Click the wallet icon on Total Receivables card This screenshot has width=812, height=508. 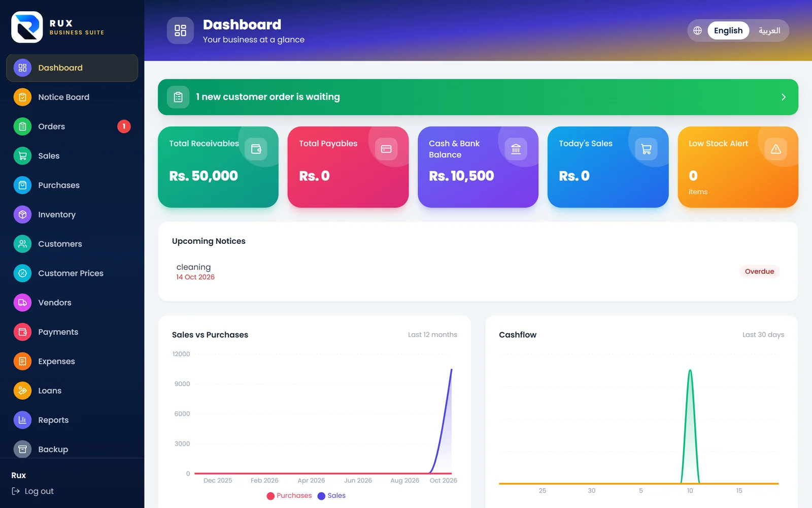[256, 149]
